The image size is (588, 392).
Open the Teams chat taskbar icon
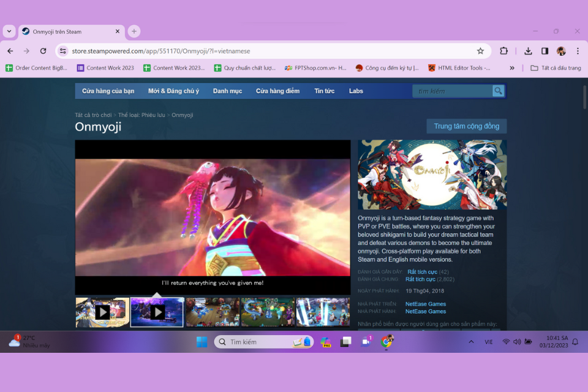tap(366, 342)
